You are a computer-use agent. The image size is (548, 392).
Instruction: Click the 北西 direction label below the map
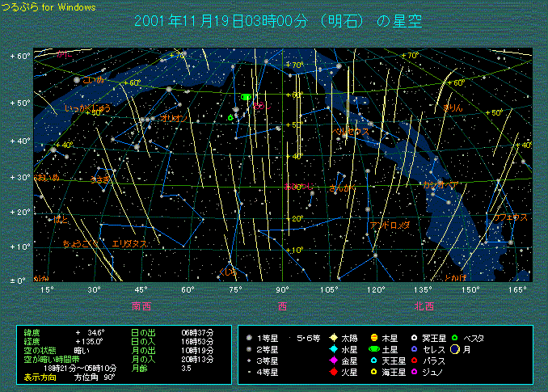click(x=424, y=306)
